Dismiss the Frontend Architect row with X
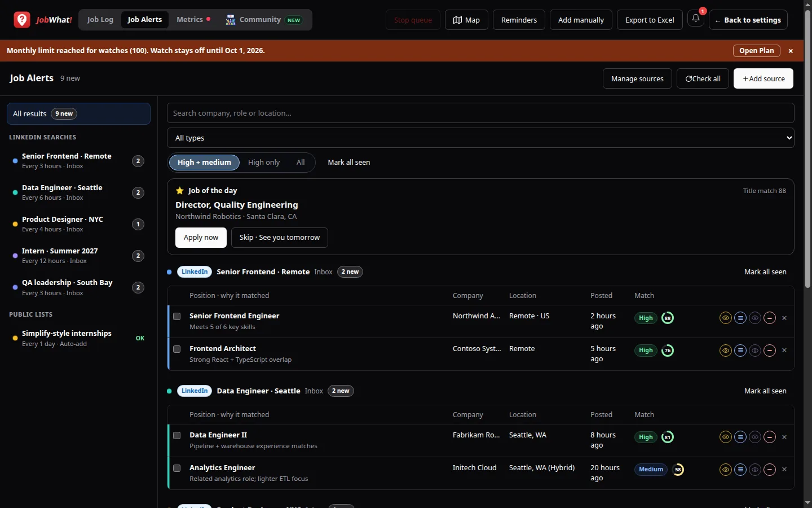Screen dimensions: 812x508 click(784, 351)
